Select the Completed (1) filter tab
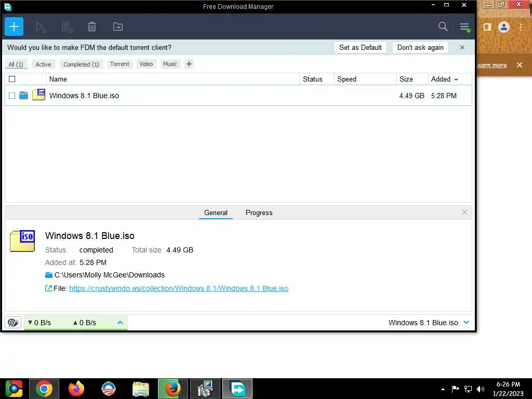Screen dimensions: 532x399 coord(81,64)
